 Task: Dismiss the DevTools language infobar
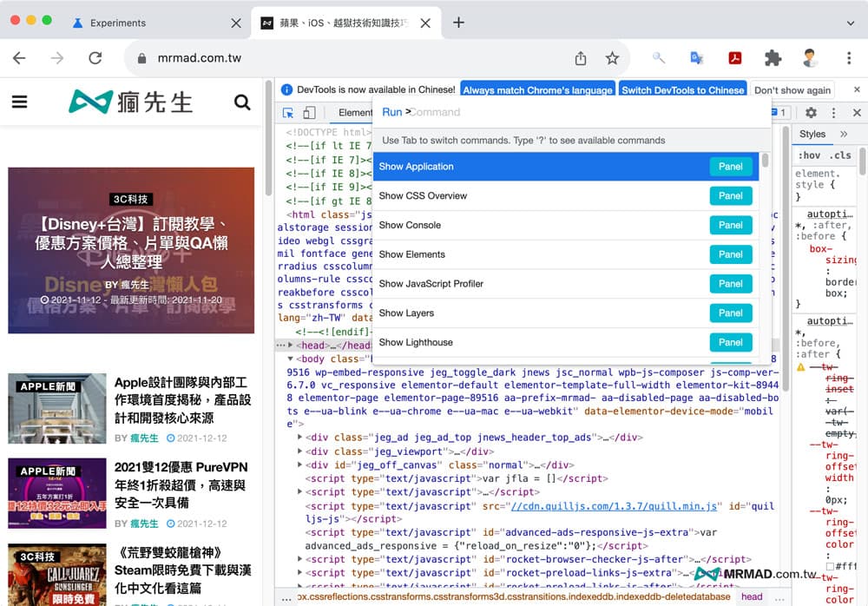[857, 89]
